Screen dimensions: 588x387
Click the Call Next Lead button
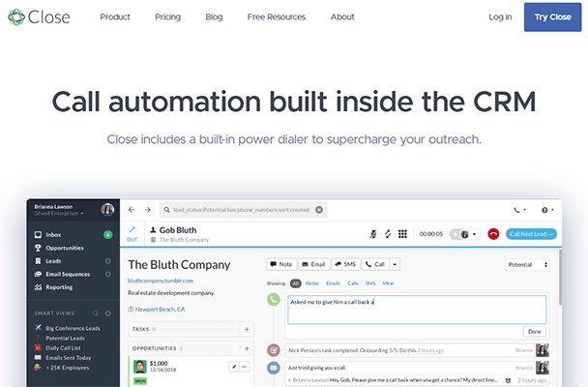[x=531, y=234]
